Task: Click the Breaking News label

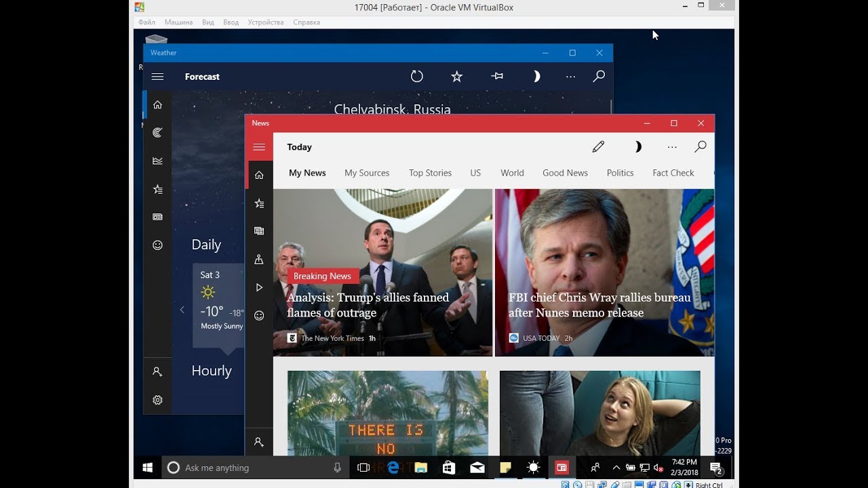Action: coord(322,276)
